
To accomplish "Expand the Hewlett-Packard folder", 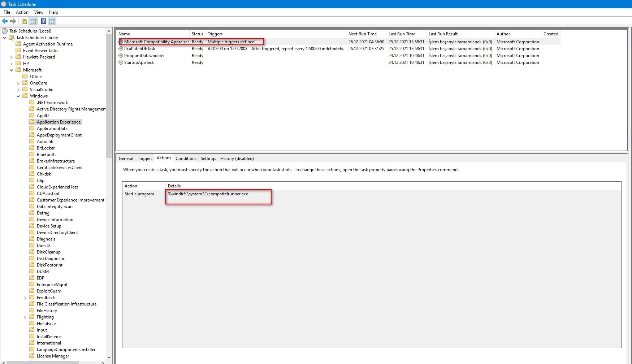I will (12, 57).
